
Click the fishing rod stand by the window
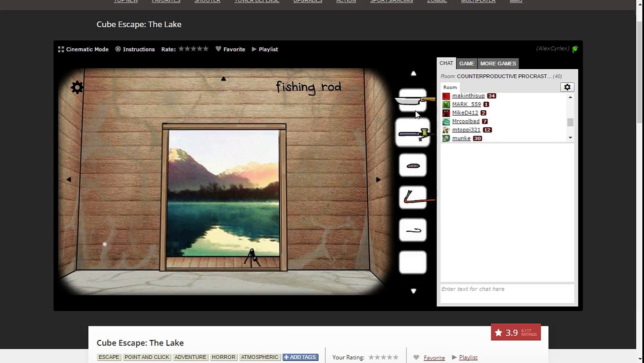[x=252, y=258]
